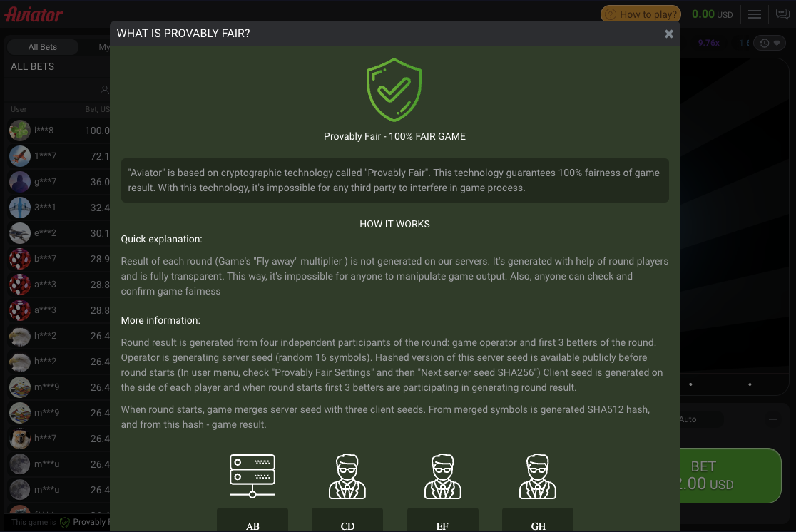Switch to the Auto bet tab
The height and width of the screenshot is (532, 796).
pos(688,419)
